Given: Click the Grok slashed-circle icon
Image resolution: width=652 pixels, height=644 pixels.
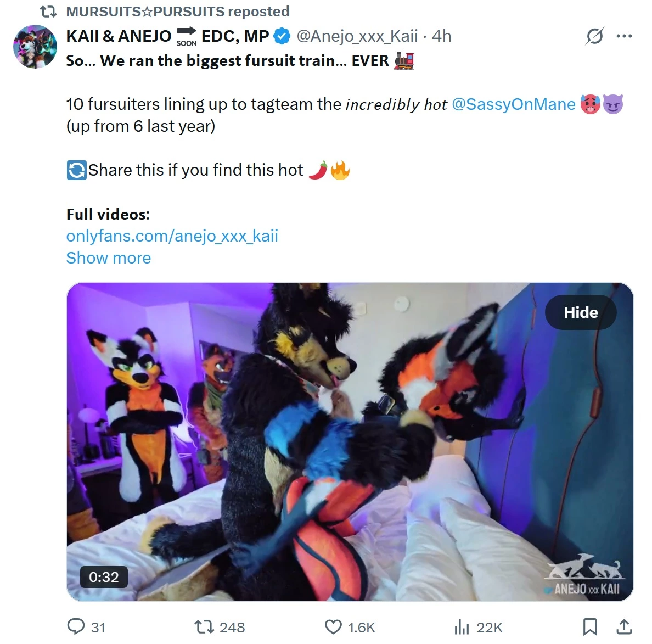Looking at the screenshot, I should point(594,36).
